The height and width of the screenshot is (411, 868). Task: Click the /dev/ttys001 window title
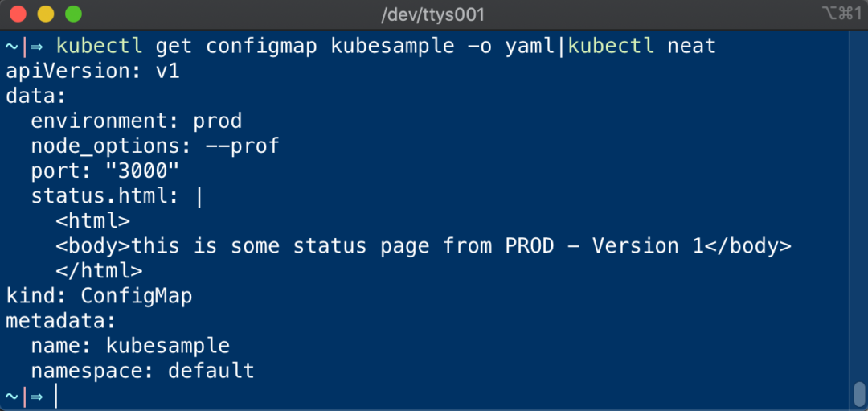coord(433,14)
